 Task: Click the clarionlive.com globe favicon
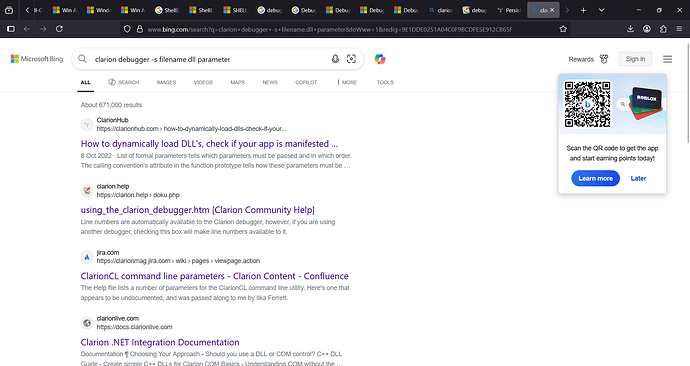point(87,323)
